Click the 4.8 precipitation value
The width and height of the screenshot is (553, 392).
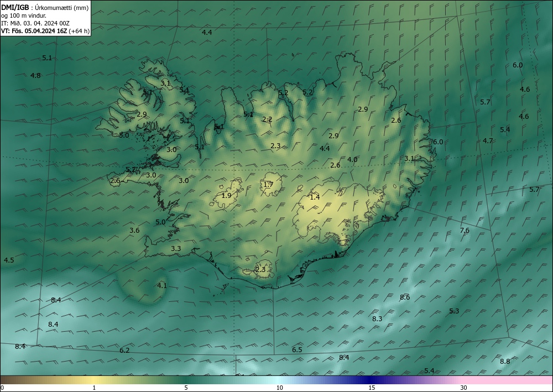tap(35, 75)
